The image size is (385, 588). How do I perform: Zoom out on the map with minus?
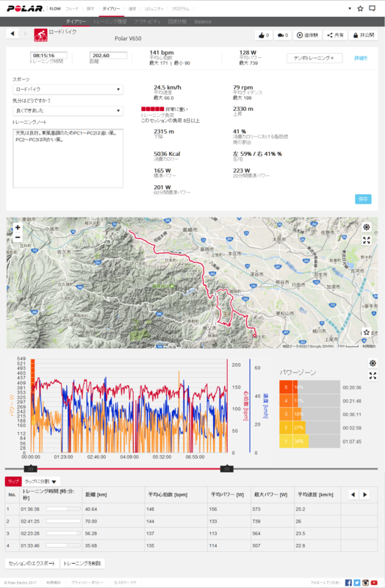point(18,237)
